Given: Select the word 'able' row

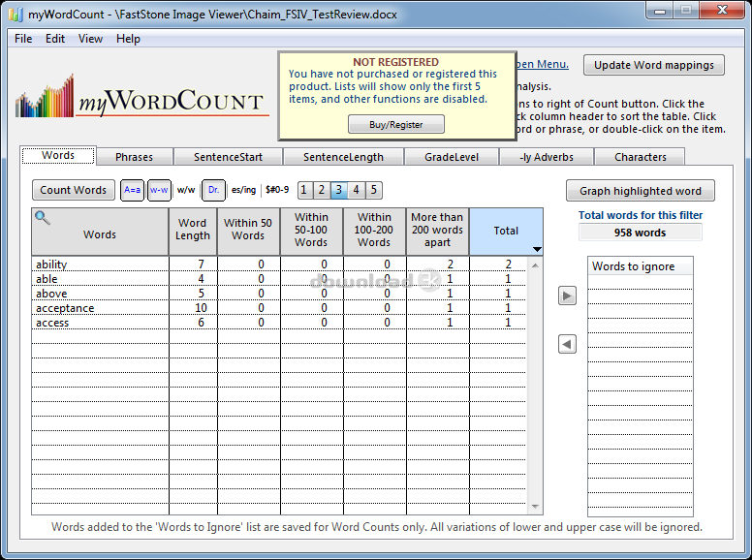Looking at the screenshot, I should pos(279,279).
